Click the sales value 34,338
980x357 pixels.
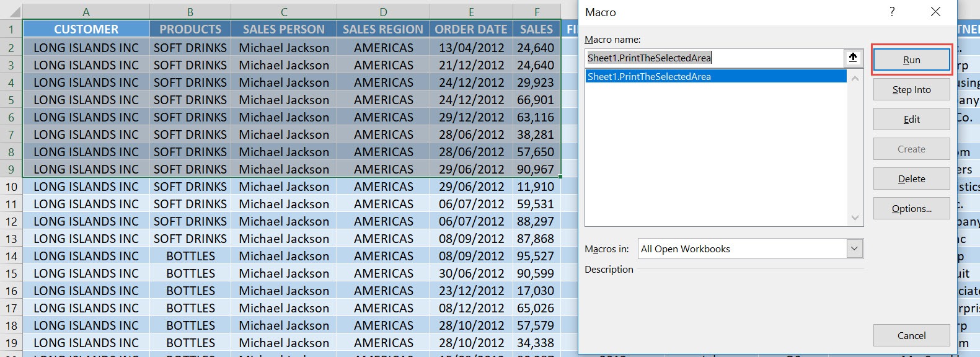(x=537, y=343)
